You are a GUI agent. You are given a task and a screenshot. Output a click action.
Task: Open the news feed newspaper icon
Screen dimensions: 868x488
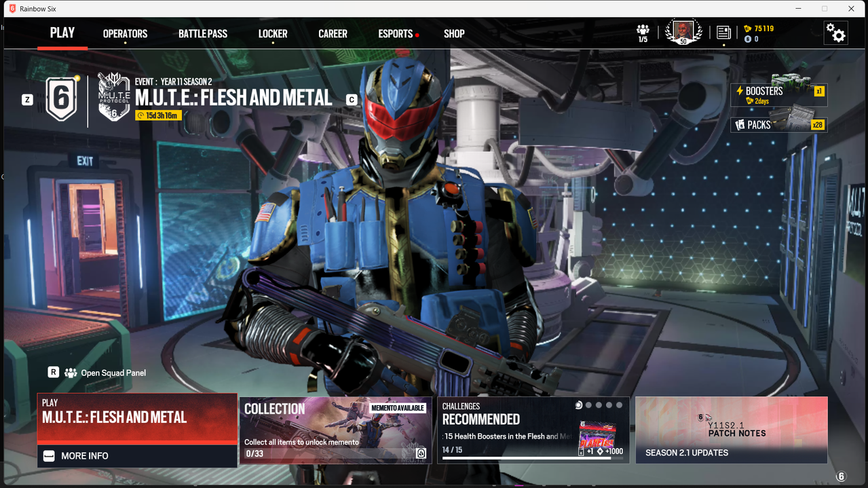coord(723,33)
